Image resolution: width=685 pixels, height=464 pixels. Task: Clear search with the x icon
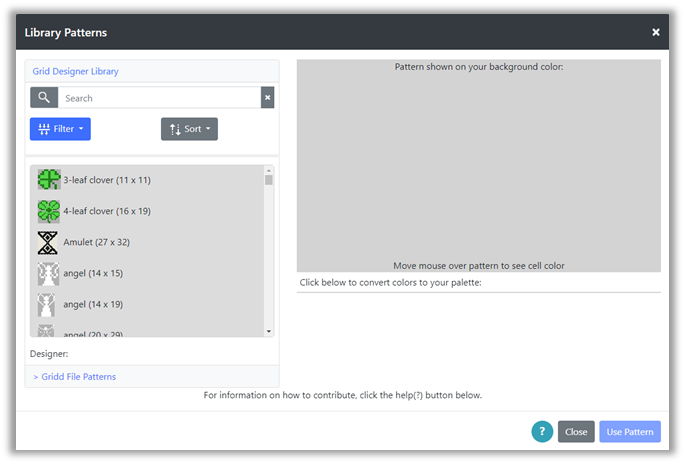[x=267, y=98]
